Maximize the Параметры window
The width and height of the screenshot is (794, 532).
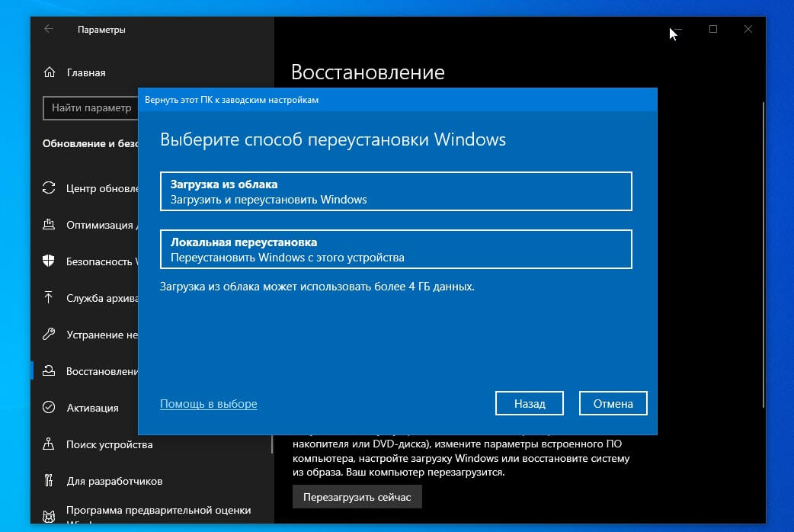pos(713,30)
